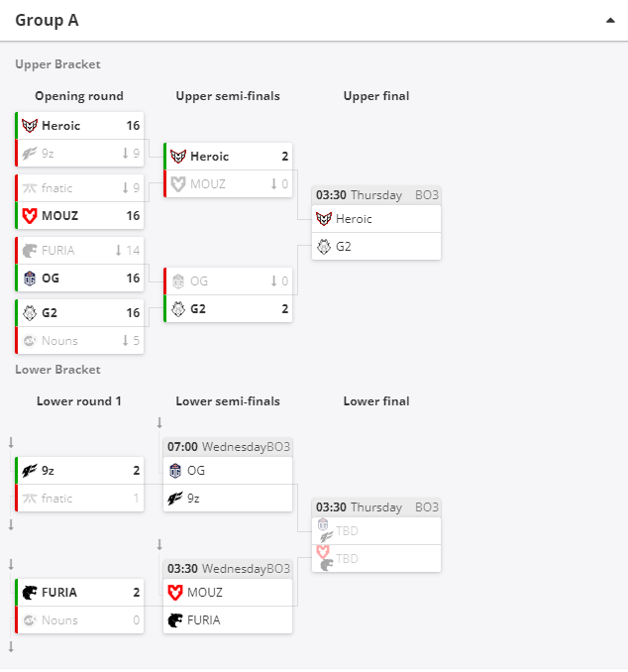The height and width of the screenshot is (672, 628).
Task: Click the FURIA panther logo in Lower round 1
Action: pyautogui.click(x=30, y=593)
